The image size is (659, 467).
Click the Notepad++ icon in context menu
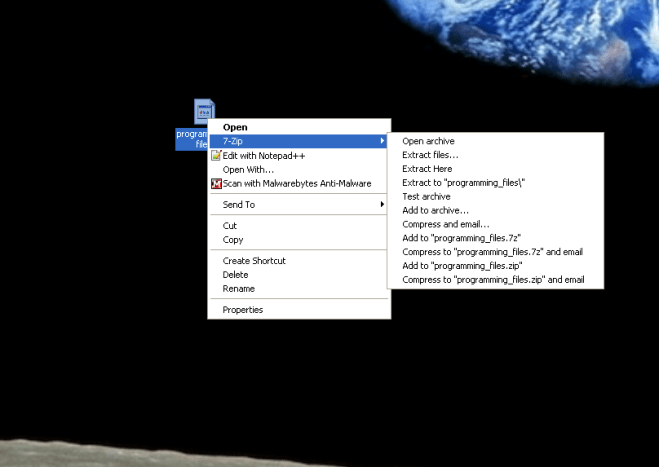click(x=215, y=155)
